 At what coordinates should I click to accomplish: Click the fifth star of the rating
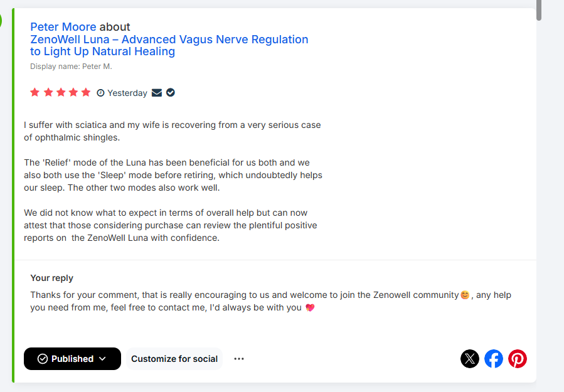[x=86, y=93]
